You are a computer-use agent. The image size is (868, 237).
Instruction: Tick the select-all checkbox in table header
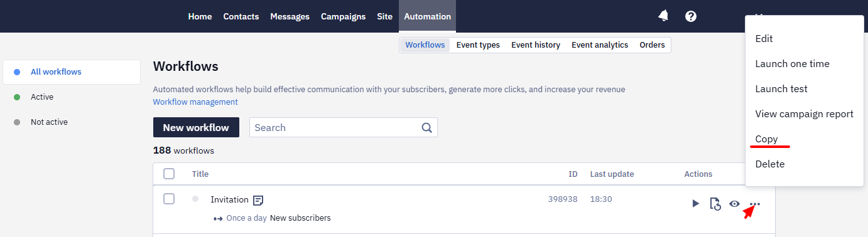(x=169, y=174)
